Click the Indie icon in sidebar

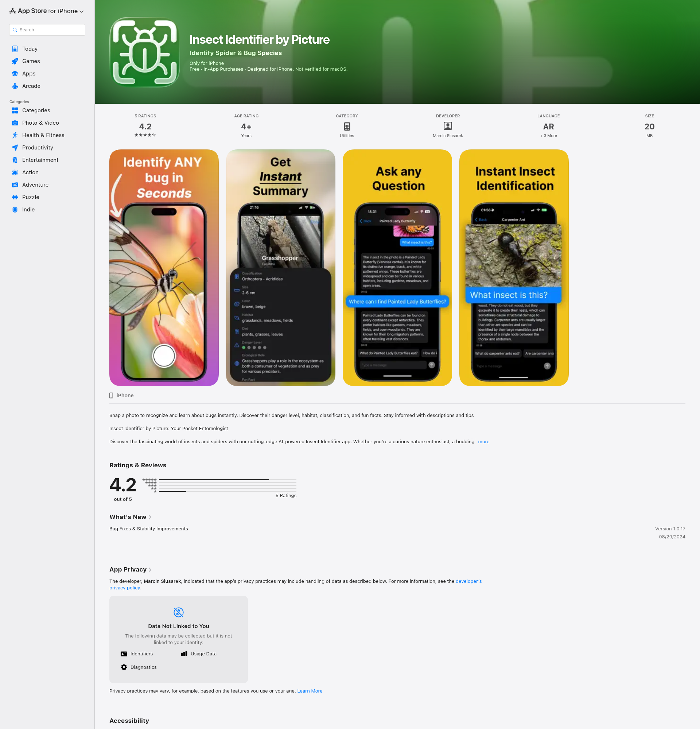(15, 209)
